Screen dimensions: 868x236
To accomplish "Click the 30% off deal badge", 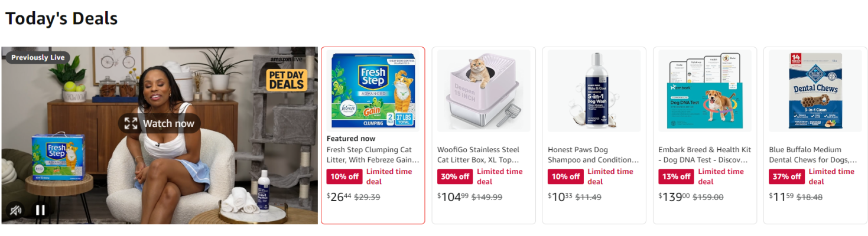I will point(456,176).
